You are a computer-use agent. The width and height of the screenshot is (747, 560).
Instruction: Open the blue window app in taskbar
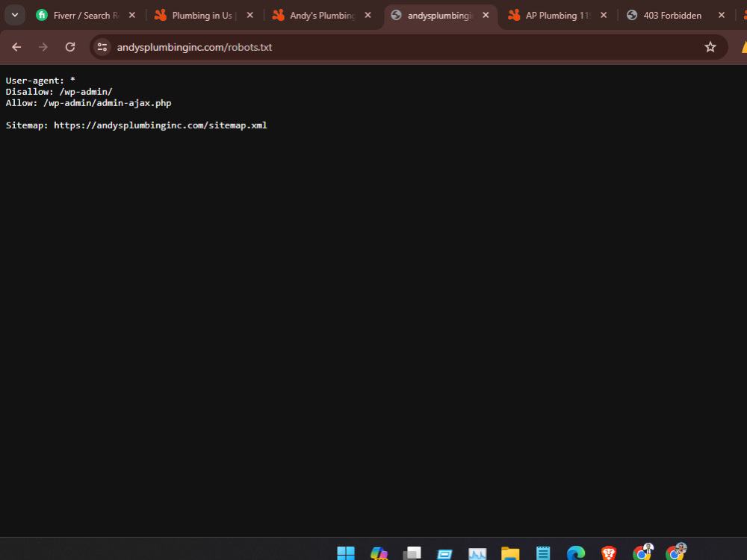(444, 553)
